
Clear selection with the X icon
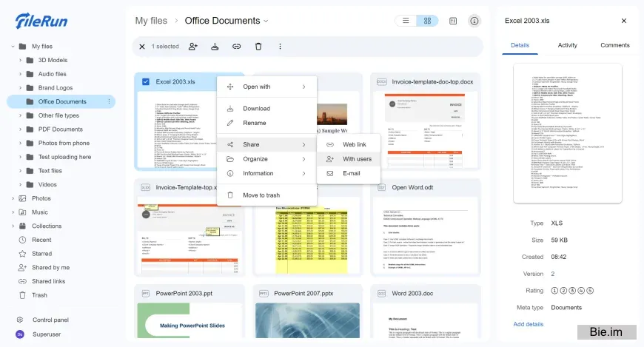coord(142,47)
